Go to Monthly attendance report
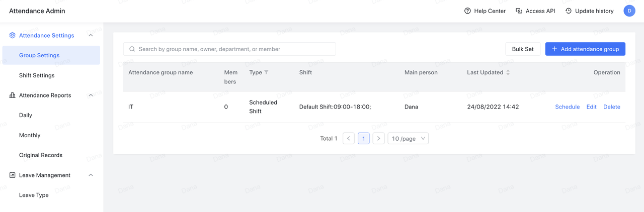The height and width of the screenshot is (212, 644). click(x=30, y=135)
